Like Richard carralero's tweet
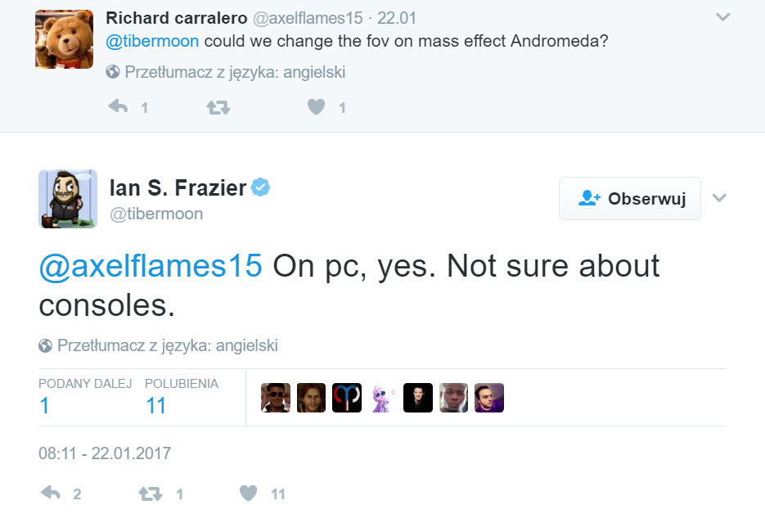 tap(315, 106)
